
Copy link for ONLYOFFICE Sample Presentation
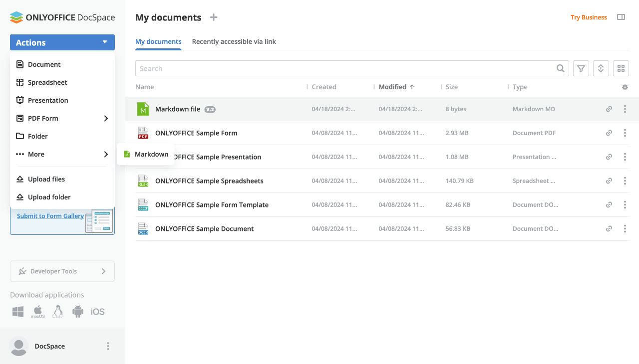click(609, 157)
